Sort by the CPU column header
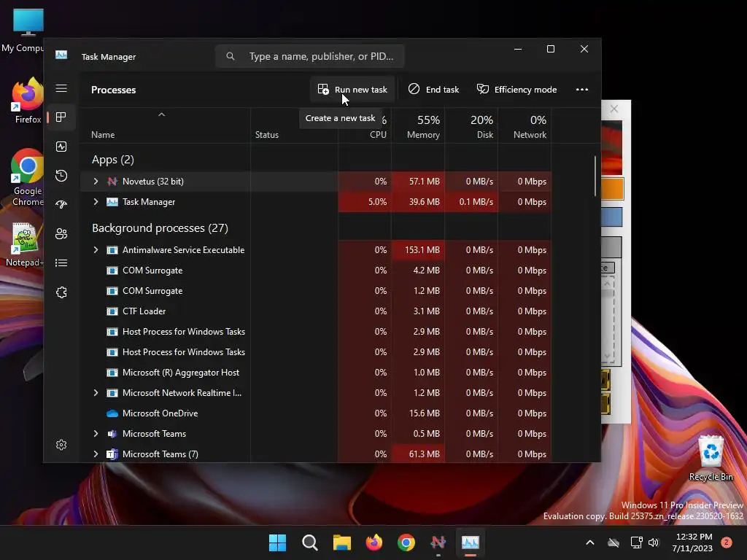 (379, 135)
